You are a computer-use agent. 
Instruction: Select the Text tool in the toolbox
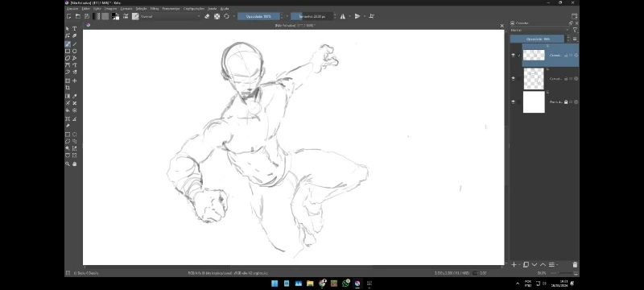74,29
